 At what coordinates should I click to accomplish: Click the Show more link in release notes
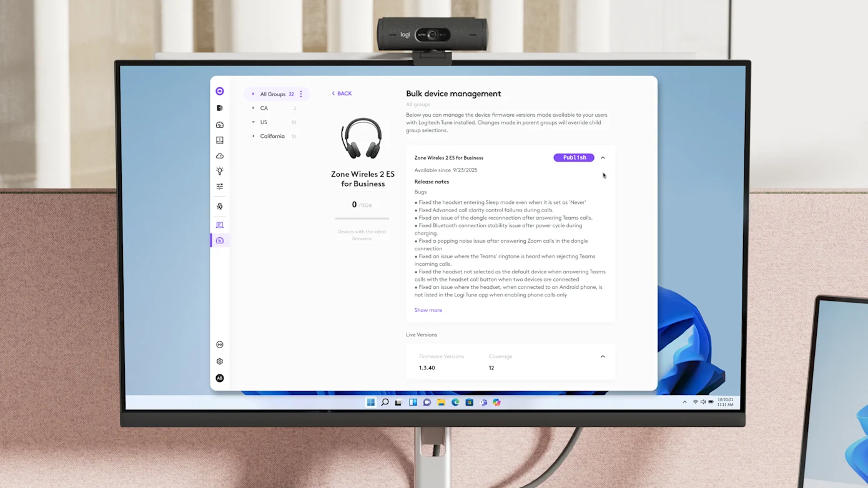coord(428,310)
